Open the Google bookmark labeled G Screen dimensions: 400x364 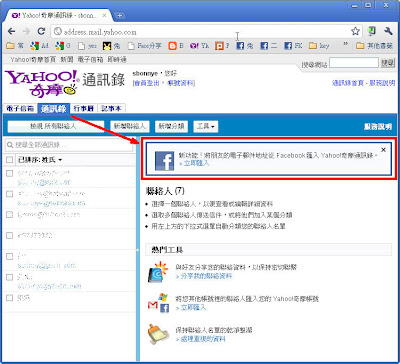point(63,46)
